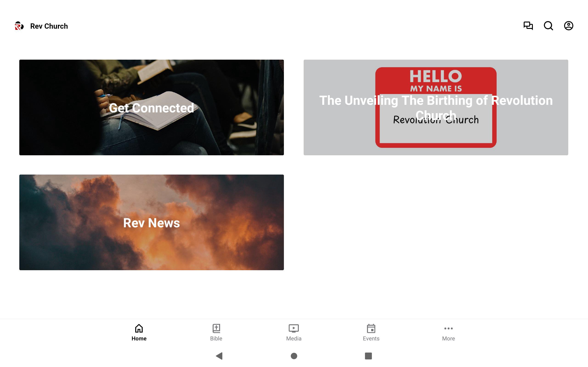
Task: Tap the Events calendar icon
Action: coord(371,328)
